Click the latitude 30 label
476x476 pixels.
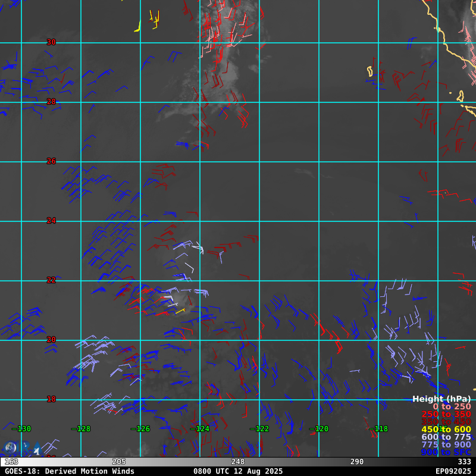51,42
